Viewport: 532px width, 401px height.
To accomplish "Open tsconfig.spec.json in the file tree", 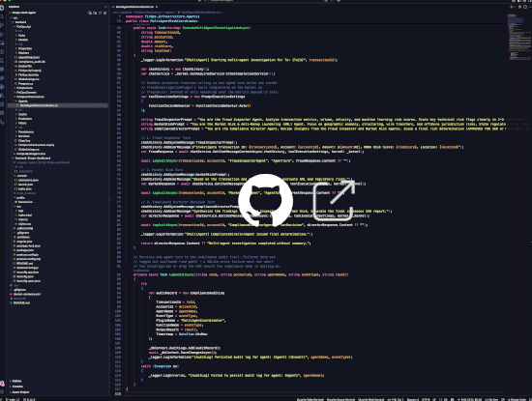I will [28, 281].
